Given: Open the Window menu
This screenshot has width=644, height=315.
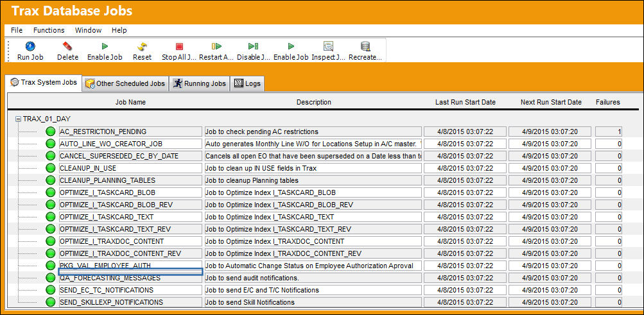Looking at the screenshot, I should (89, 30).
